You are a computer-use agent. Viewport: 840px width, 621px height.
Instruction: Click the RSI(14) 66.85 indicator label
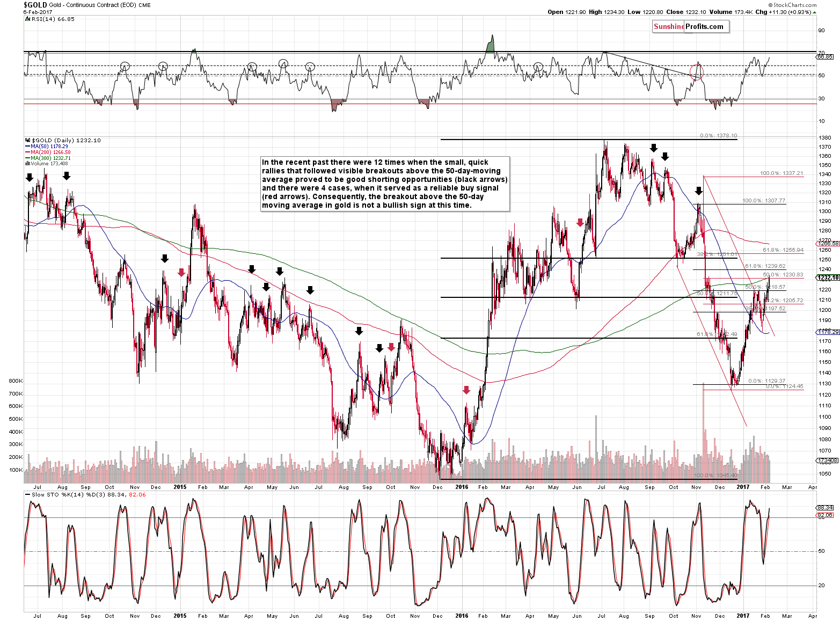[49, 19]
